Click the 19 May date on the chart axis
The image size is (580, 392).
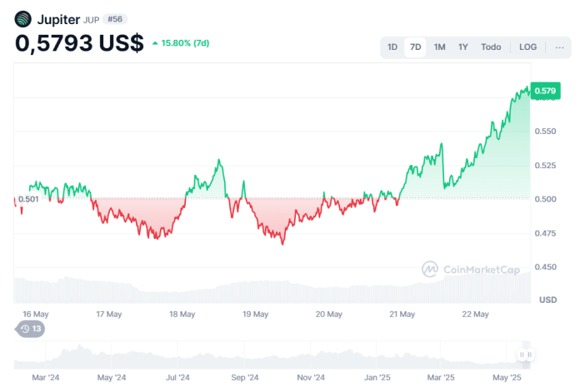pyautogui.click(x=255, y=315)
